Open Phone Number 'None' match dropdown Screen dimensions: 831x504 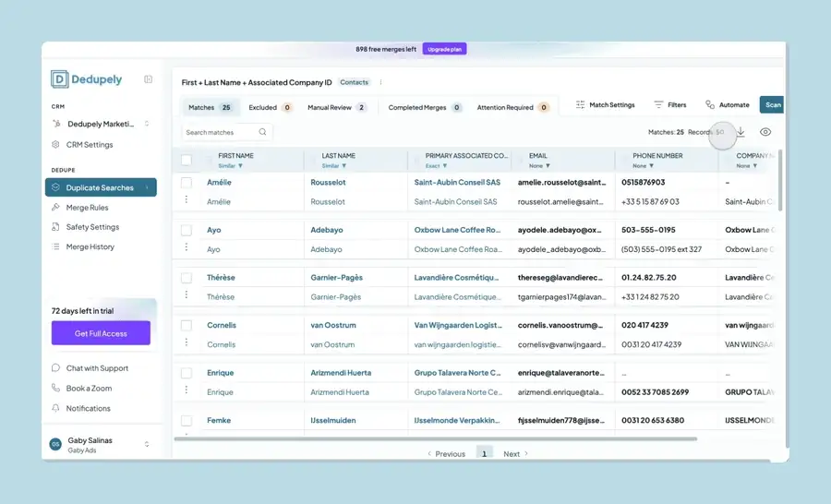[643, 166]
